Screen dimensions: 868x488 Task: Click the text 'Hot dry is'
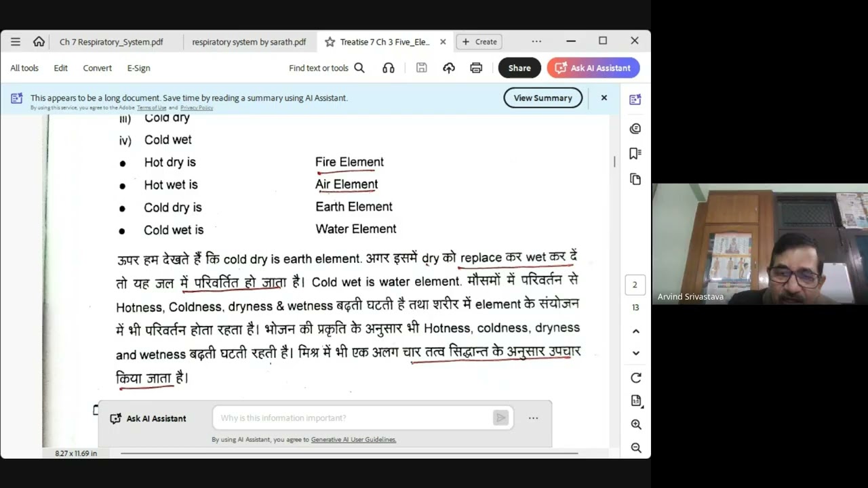tap(170, 162)
